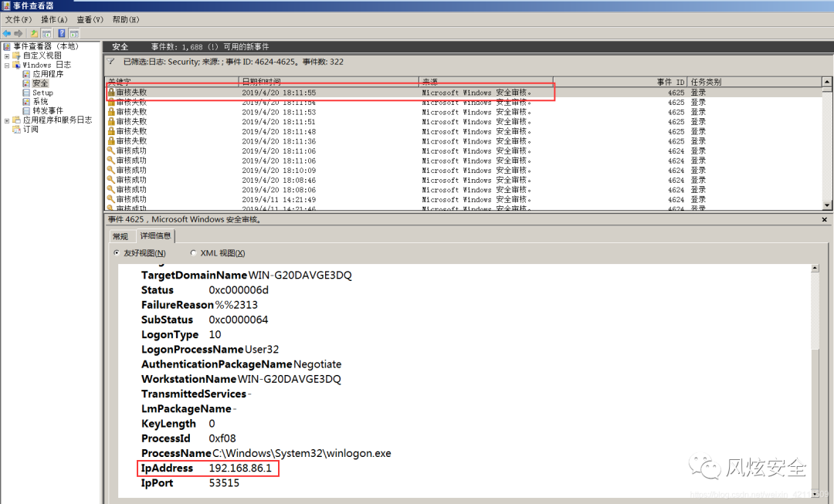Screen dimensions: 834x504
Task: Select the XML 视图(X) radio button
Action: point(193,253)
